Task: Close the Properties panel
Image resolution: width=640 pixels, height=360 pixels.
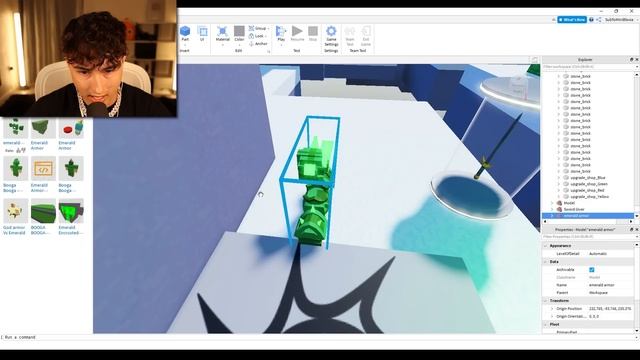Action: (x=637, y=230)
